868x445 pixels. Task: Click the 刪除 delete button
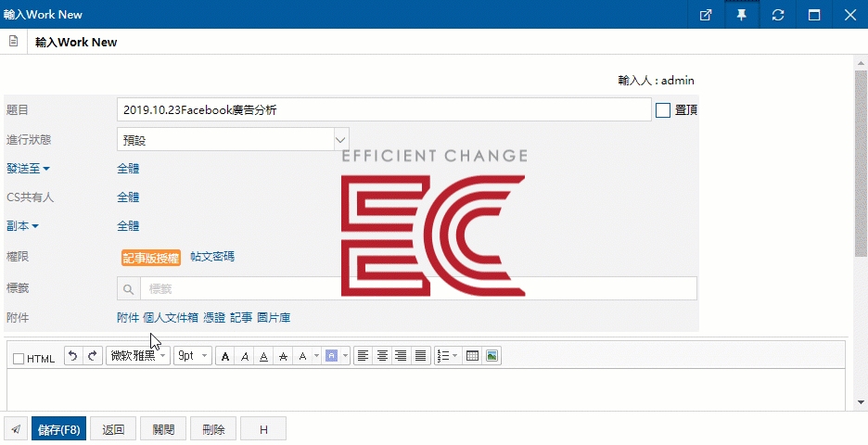pyautogui.click(x=213, y=429)
